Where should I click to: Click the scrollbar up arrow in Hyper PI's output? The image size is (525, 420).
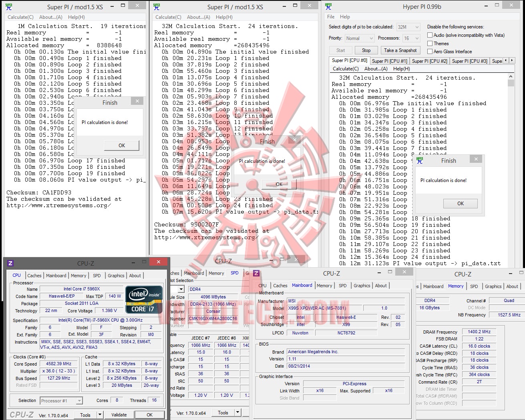[511, 76]
